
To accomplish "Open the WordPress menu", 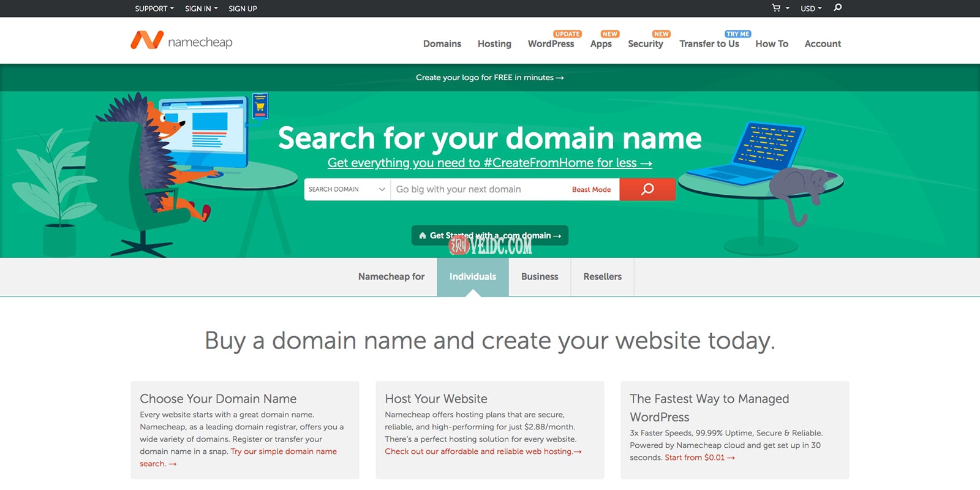I will click(x=551, y=43).
